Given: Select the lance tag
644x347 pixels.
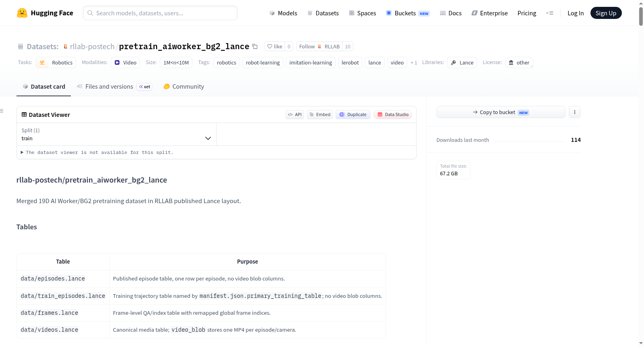Looking at the screenshot, I should 375,62.
